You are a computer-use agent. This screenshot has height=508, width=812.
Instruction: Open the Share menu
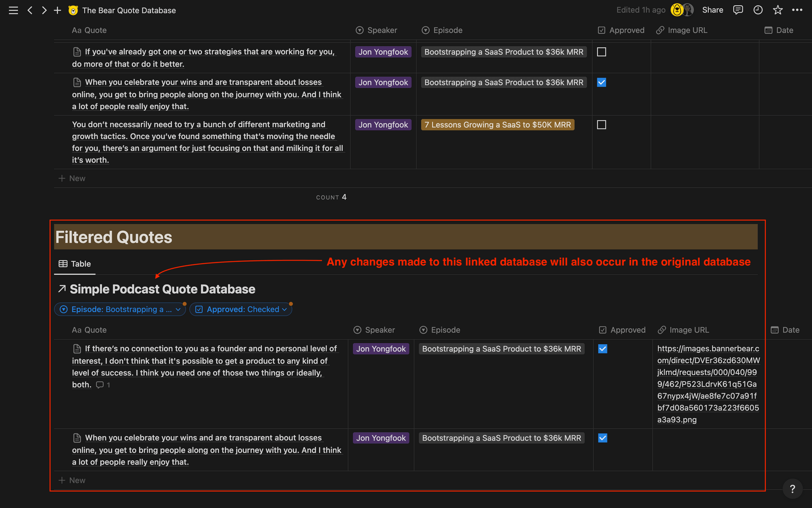(x=713, y=10)
